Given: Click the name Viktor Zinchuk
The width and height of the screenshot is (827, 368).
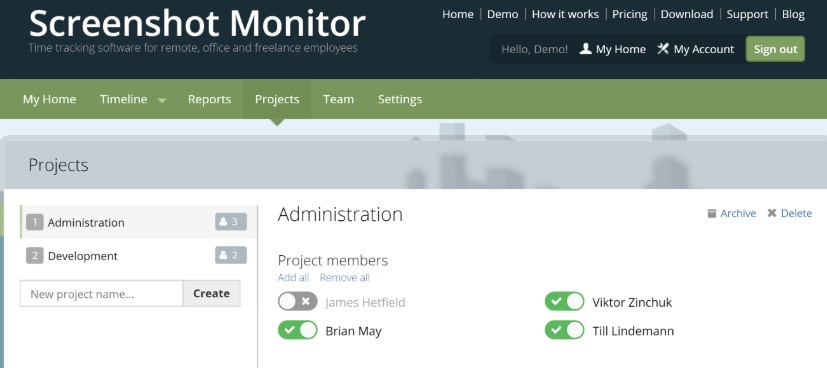Looking at the screenshot, I should tap(632, 302).
